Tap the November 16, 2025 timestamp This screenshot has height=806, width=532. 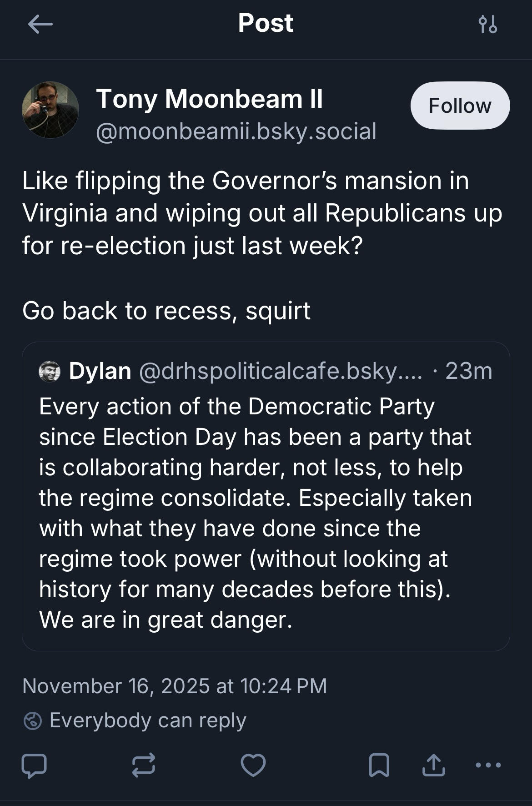coord(175,686)
